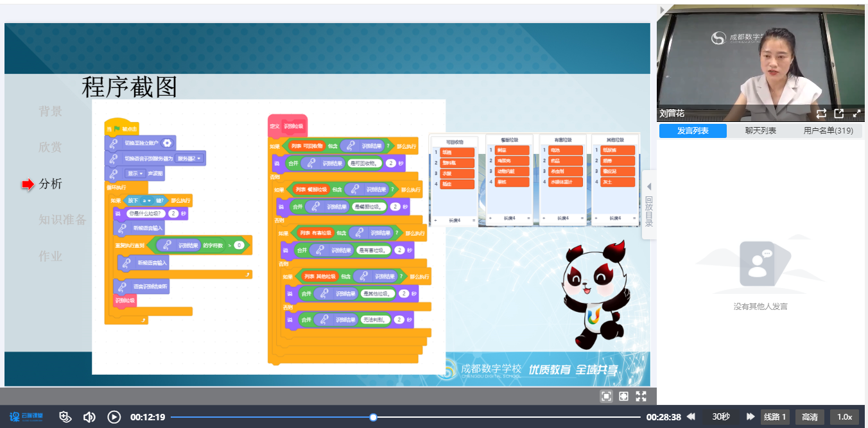Viewport: 868px width, 428px height.
Task: Pop out the teacher video window
Action: (838, 114)
